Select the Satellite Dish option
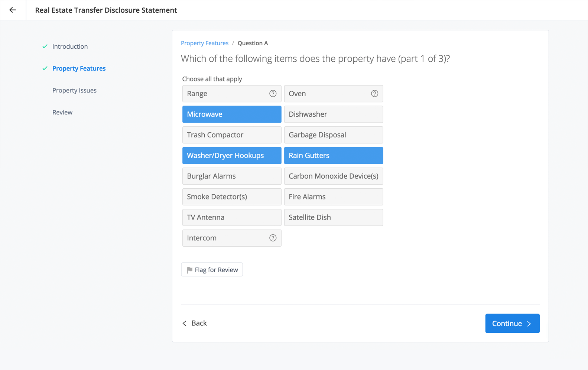Screen dimensions: 588x370 click(333, 217)
